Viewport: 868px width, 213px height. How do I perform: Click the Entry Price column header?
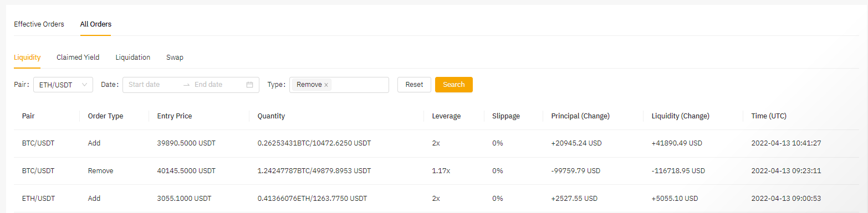pos(175,116)
